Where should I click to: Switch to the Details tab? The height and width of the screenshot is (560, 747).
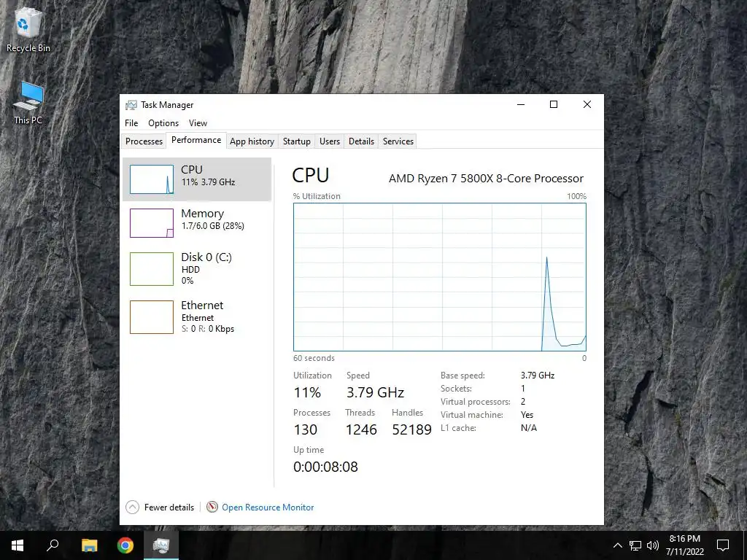point(361,141)
